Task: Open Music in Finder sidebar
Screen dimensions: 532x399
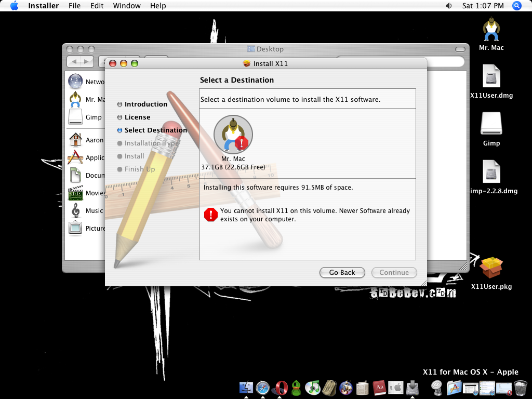Action: (87, 210)
